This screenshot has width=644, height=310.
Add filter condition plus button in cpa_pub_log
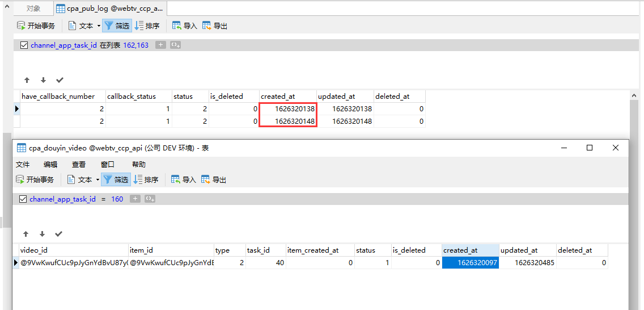[x=160, y=45]
